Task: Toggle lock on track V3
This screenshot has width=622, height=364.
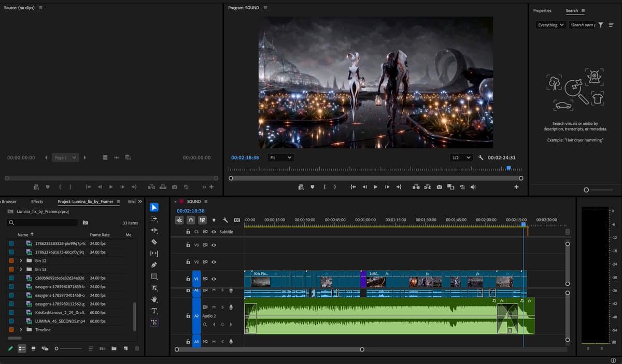Action: (x=188, y=245)
